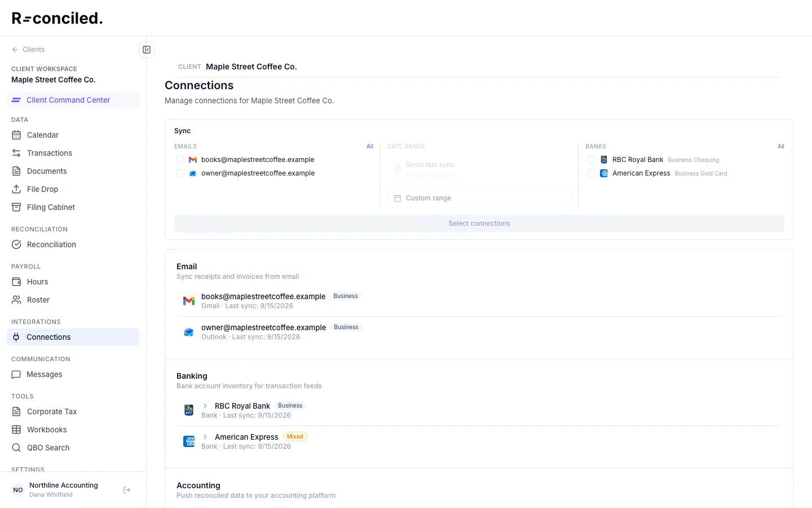Go to Transactions in sidebar
The image size is (812, 508).
pyautogui.click(x=73, y=153)
